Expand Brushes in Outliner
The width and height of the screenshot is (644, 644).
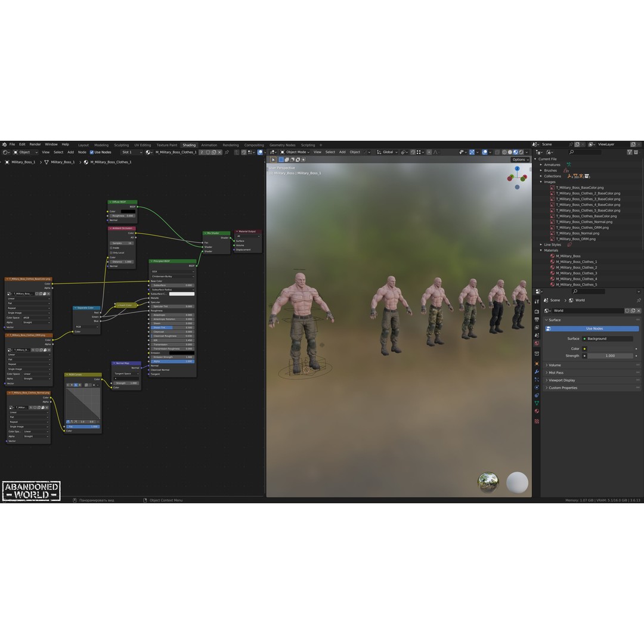pyautogui.click(x=541, y=171)
